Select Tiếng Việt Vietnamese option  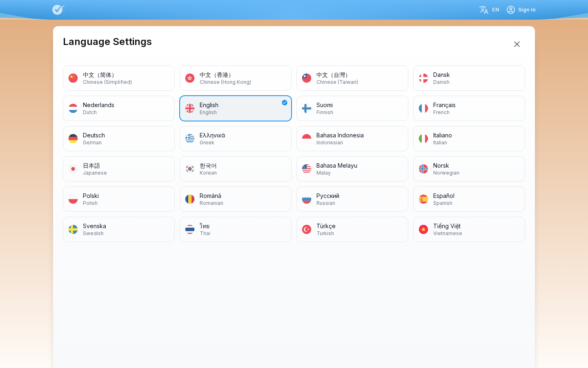(469, 229)
